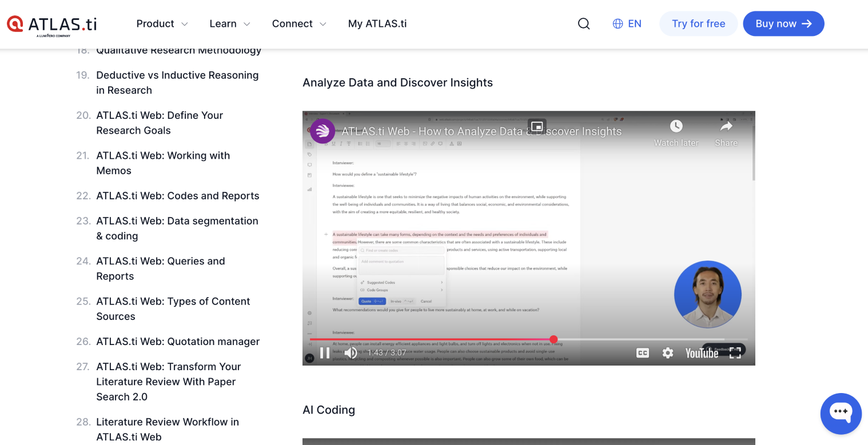
Task: Click the Watch later clock icon
Action: point(676,126)
